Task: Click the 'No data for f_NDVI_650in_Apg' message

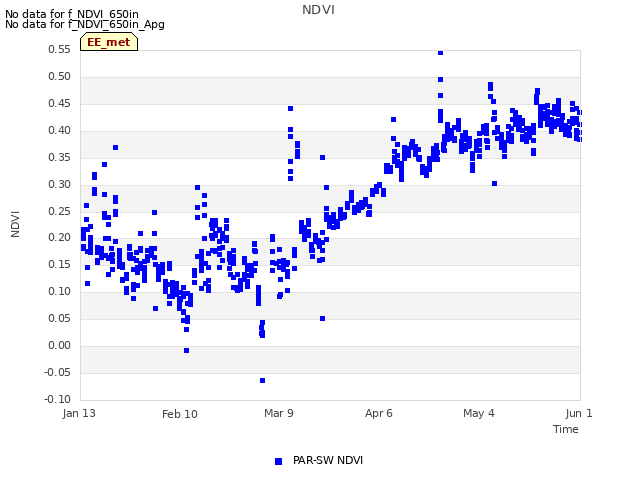Action: (x=85, y=24)
